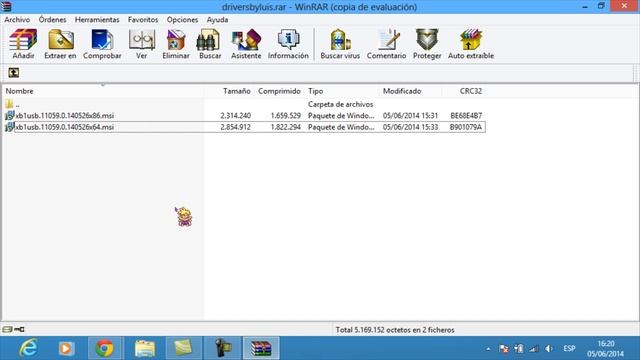The width and height of the screenshot is (640, 360).
Task: Click size value 2.314.240
Action: (x=236, y=116)
